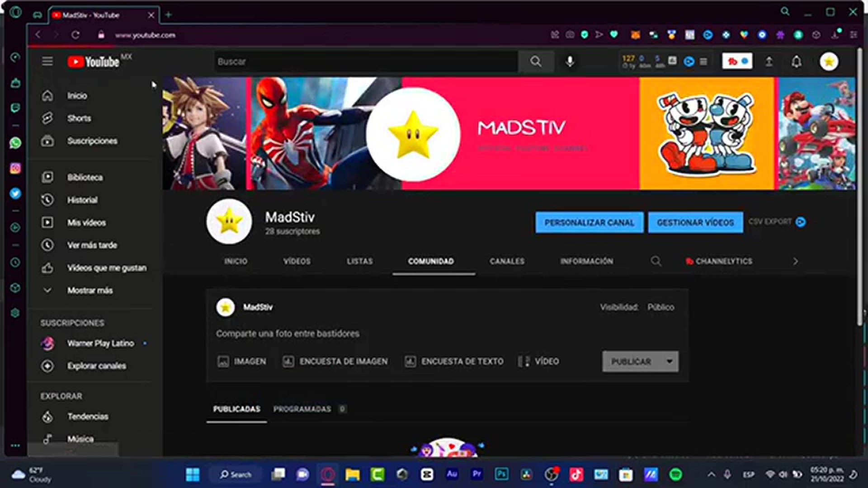This screenshot has width=868, height=488.
Task: Add IMAGEN to community post
Action: coord(242,361)
